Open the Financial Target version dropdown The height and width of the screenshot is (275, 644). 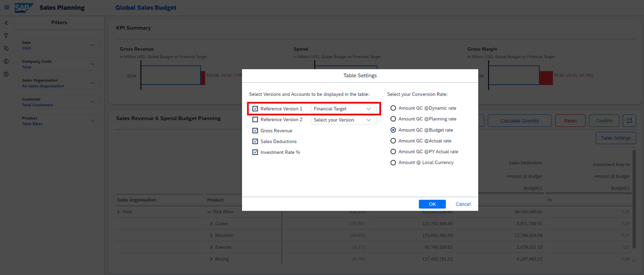click(343, 109)
